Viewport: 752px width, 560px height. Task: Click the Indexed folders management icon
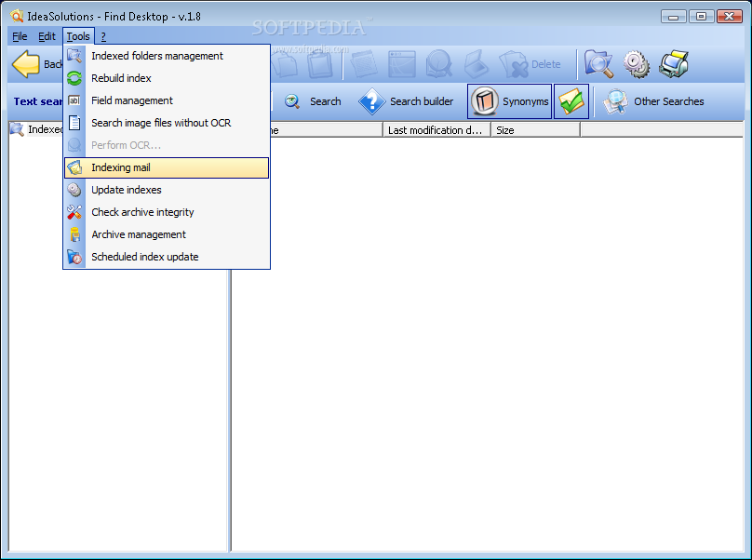[74, 56]
